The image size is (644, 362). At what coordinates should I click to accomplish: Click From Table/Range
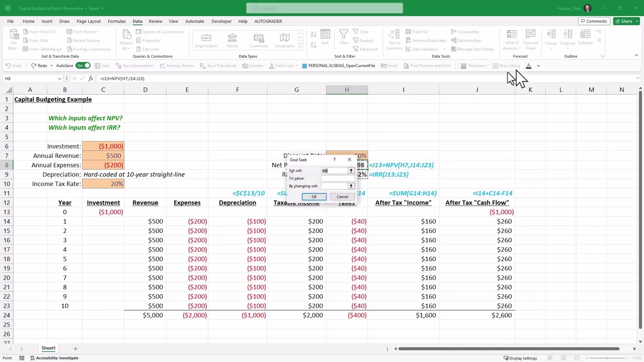coord(42,49)
